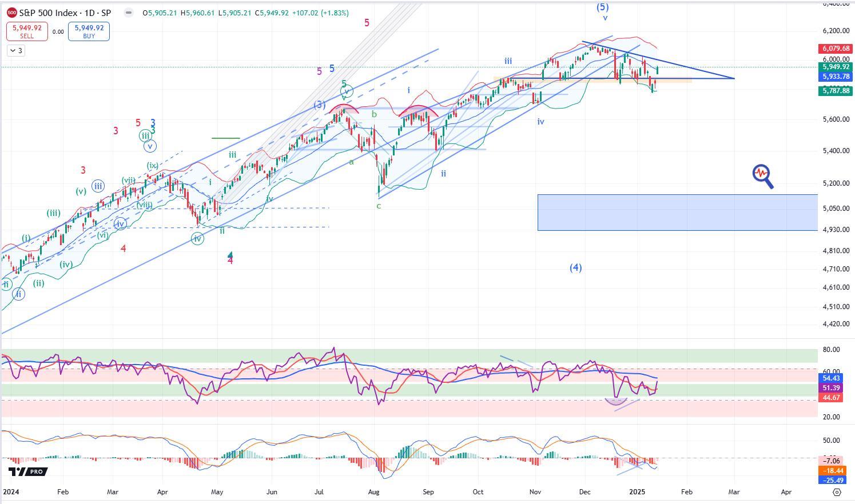Click the Dec label on time axis
The image size is (855, 504).
(585, 491)
